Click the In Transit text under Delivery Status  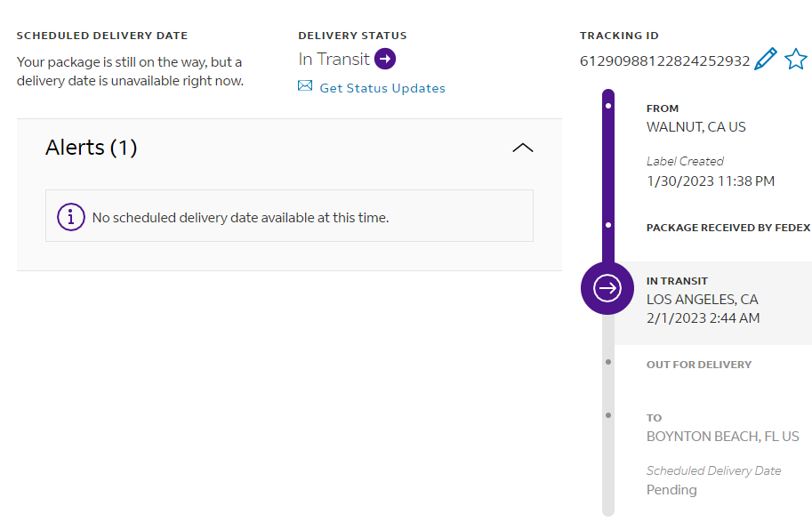(334, 59)
